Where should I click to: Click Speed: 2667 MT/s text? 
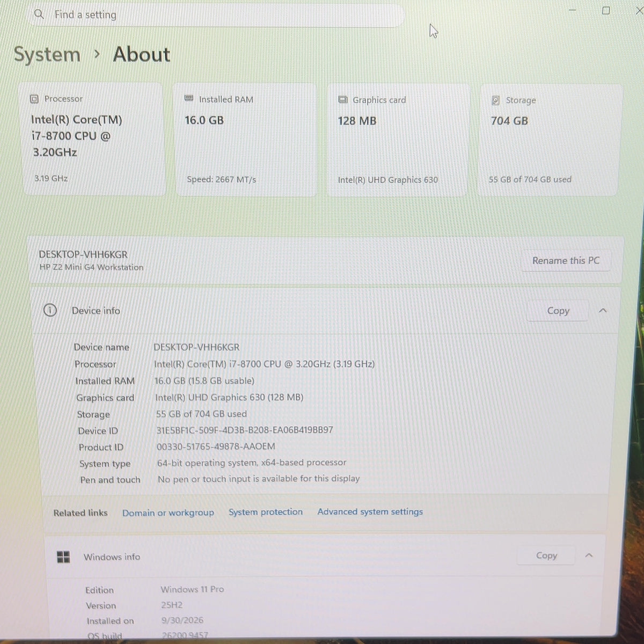[x=221, y=179]
